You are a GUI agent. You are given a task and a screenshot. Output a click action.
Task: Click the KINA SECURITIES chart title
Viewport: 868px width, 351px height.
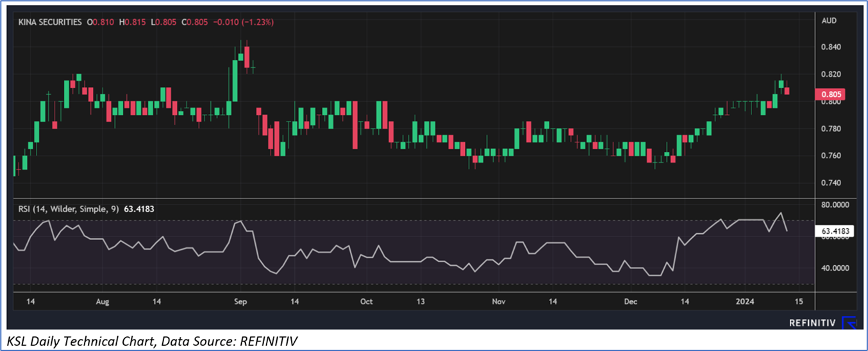[50, 22]
